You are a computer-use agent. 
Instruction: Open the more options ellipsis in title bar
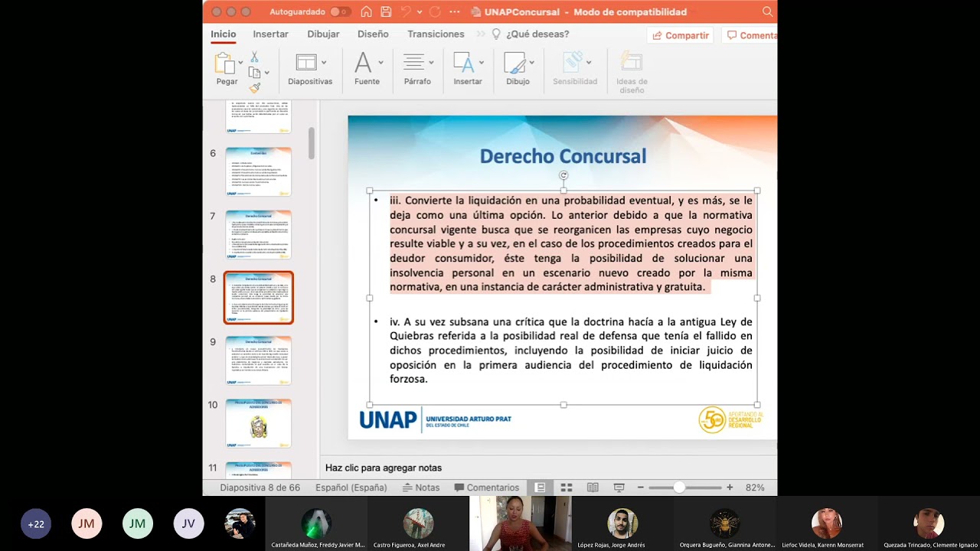click(x=455, y=11)
